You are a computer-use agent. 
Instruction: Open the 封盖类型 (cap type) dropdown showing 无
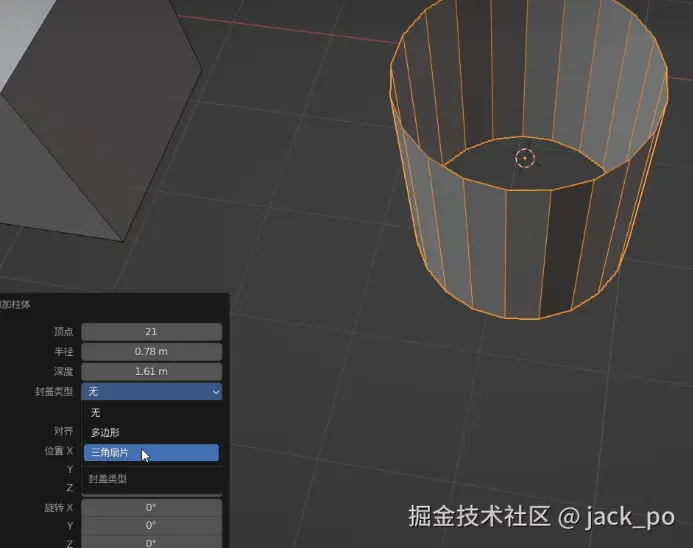point(152,392)
